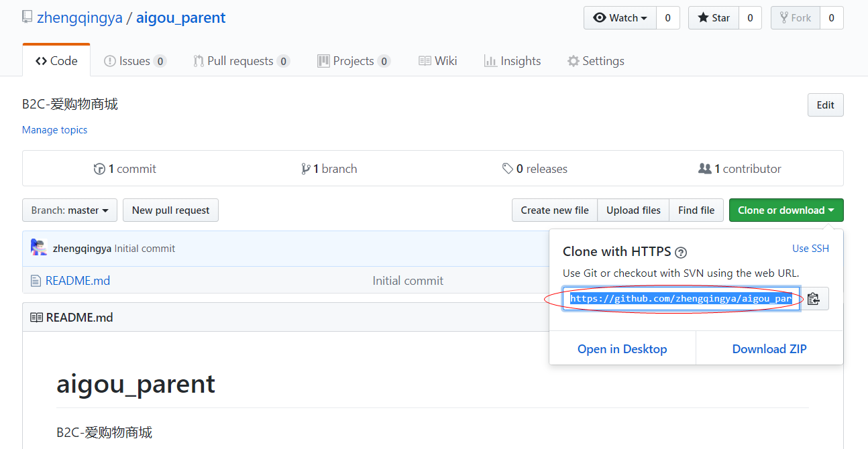Open the Branch: master dropdown
Image resolution: width=868 pixels, height=449 pixels.
(x=70, y=210)
